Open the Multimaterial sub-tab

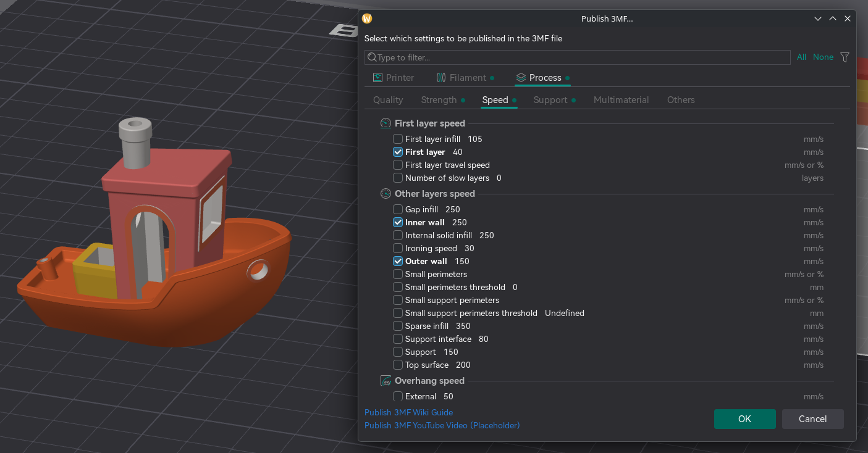(621, 100)
